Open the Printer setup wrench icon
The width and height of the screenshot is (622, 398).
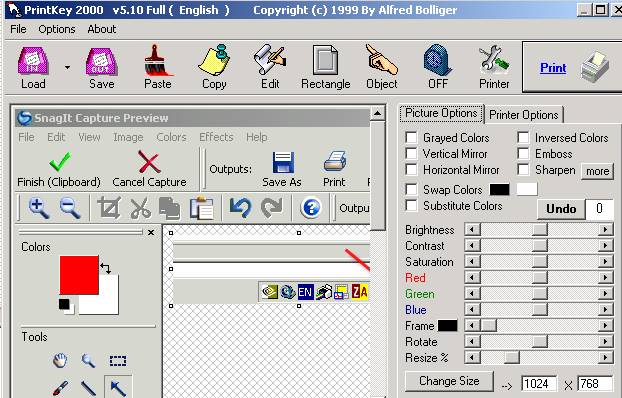click(494, 60)
